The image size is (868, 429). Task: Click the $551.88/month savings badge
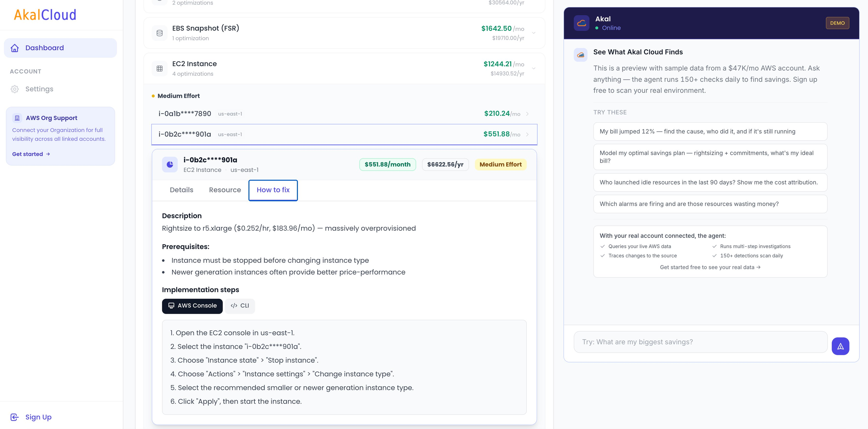click(387, 164)
